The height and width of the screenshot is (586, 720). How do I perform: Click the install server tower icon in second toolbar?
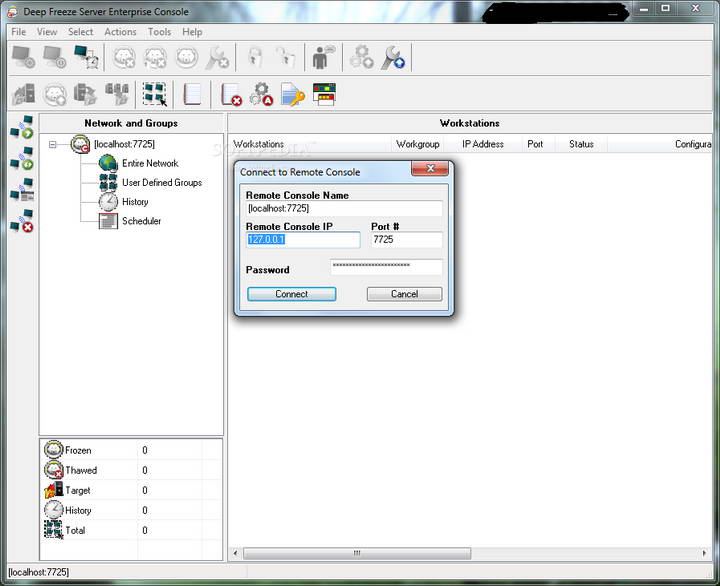(x=23, y=94)
